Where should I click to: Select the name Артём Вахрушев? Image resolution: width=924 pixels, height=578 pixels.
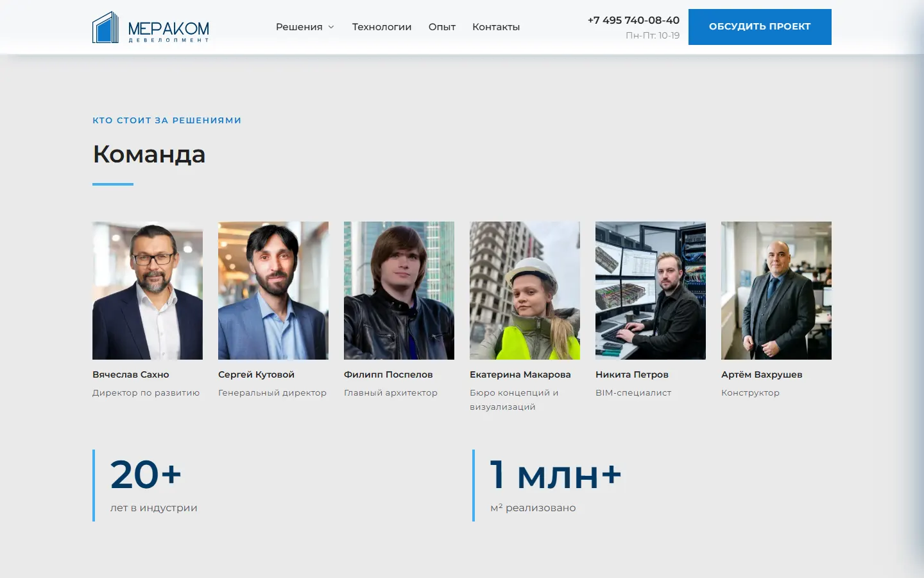click(x=762, y=374)
